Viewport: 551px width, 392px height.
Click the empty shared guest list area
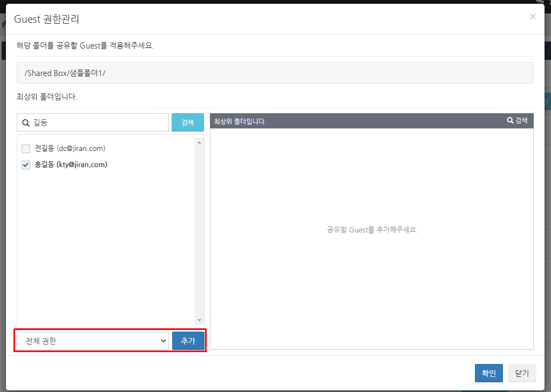pyautogui.click(x=372, y=270)
